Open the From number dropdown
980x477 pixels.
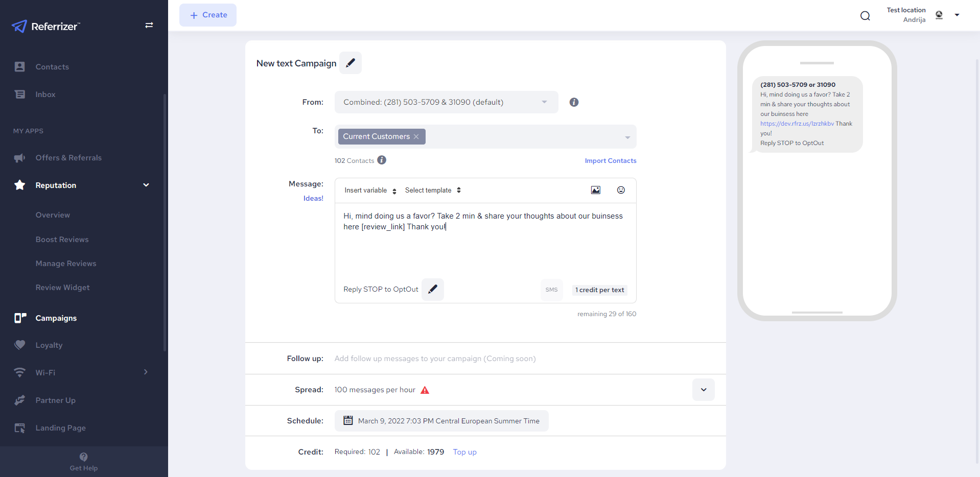point(446,102)
